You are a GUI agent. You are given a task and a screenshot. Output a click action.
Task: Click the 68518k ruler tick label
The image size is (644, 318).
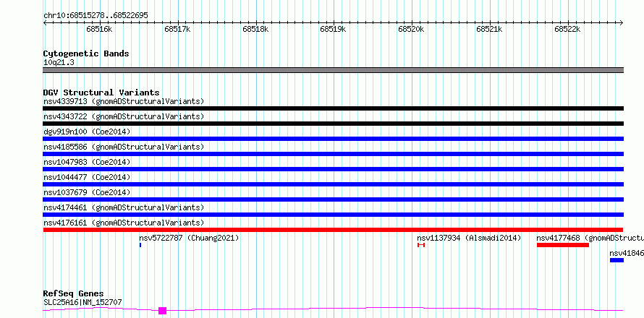click(x=255, y=29)
